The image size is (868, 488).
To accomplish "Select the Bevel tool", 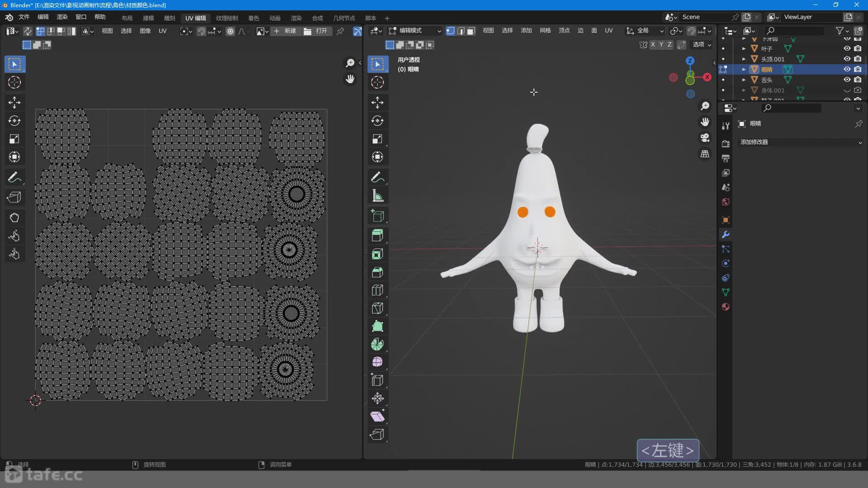I will pos(377,272).
